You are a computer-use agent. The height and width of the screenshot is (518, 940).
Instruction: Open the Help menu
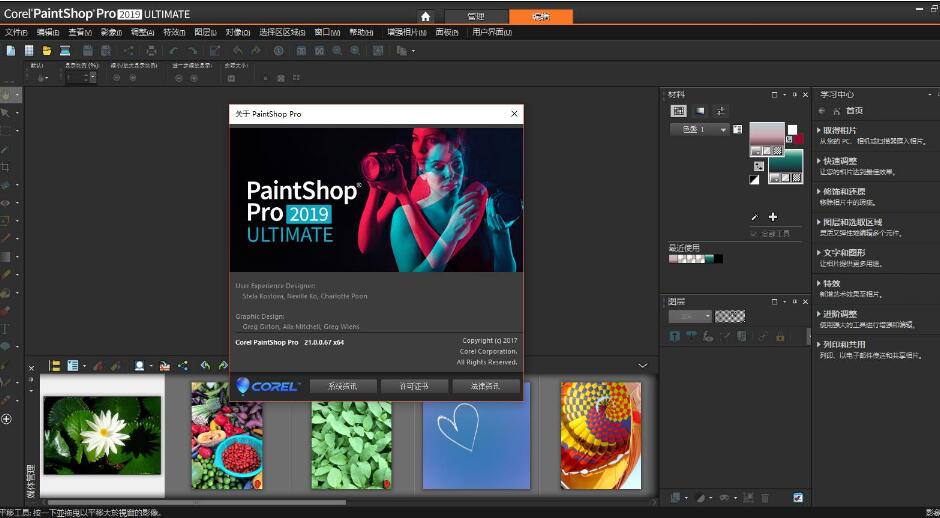pyautogui.click(x=361, y=32)
